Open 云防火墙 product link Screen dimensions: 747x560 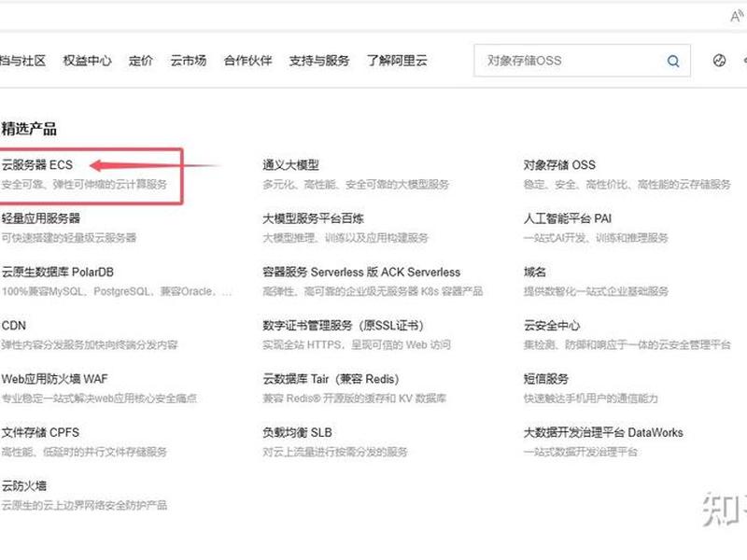click(x=24, y=485)
